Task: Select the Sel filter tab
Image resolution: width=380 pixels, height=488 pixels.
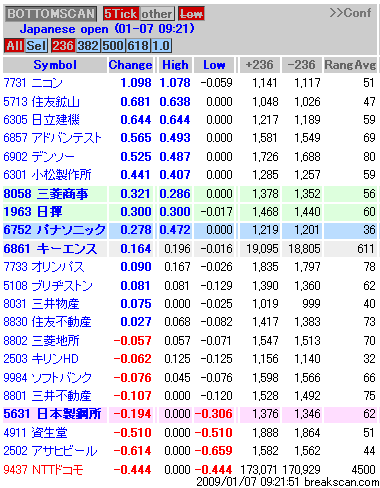Action: click(x=36, y=45)
